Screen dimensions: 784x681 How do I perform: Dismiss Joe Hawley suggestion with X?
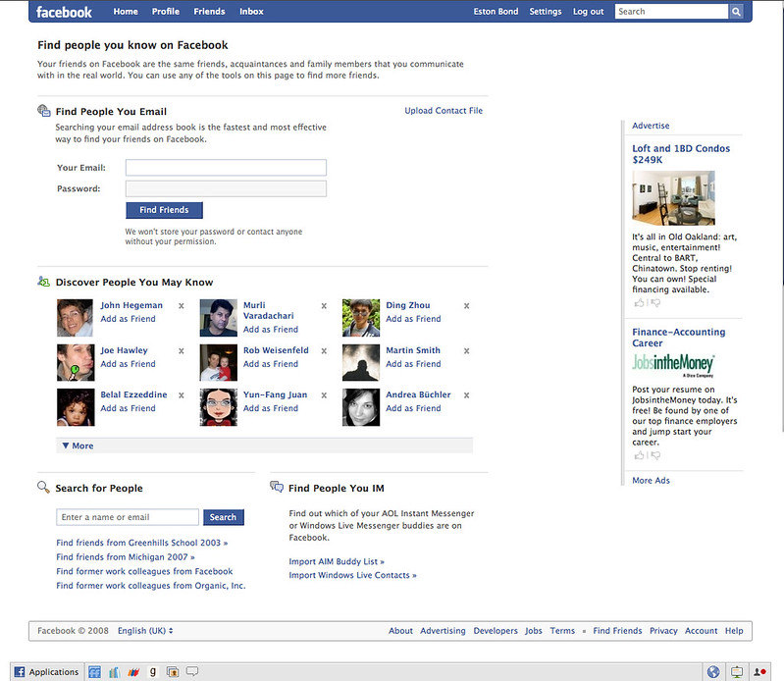click(x=182, y=351)
